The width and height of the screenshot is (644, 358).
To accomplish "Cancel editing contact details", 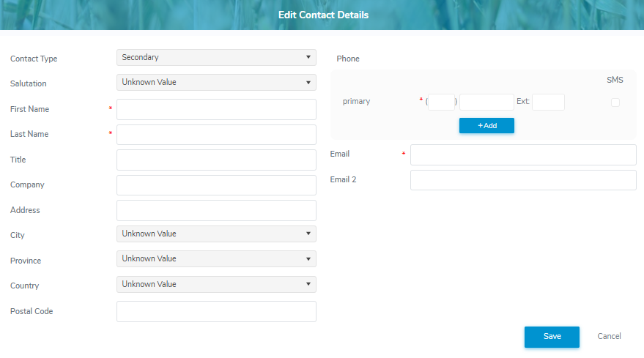I will [609, 337].
